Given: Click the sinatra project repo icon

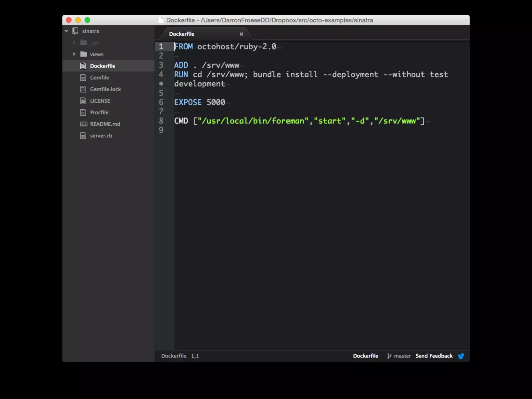Looking at the screenshot, I should (75, 31).
